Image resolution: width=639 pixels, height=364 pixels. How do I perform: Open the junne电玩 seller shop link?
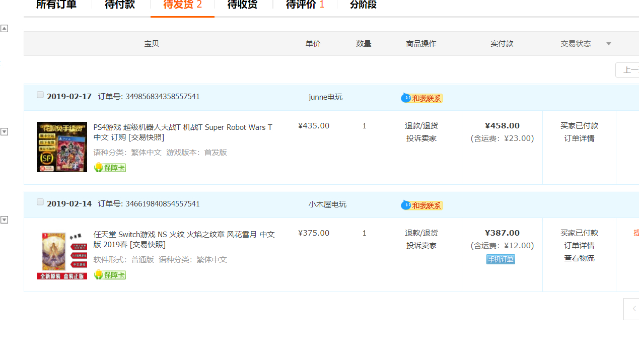pyautogui.click(x=325, y=97)
